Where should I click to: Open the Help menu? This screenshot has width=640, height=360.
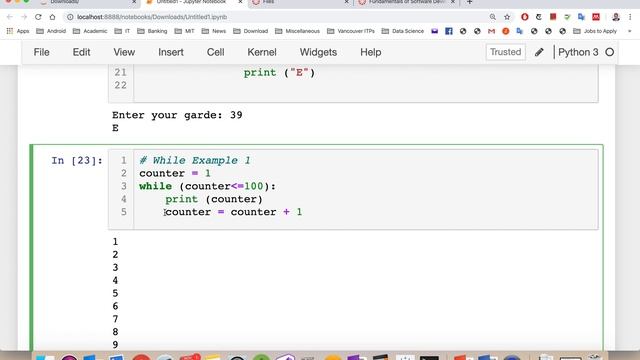[371, 52]
